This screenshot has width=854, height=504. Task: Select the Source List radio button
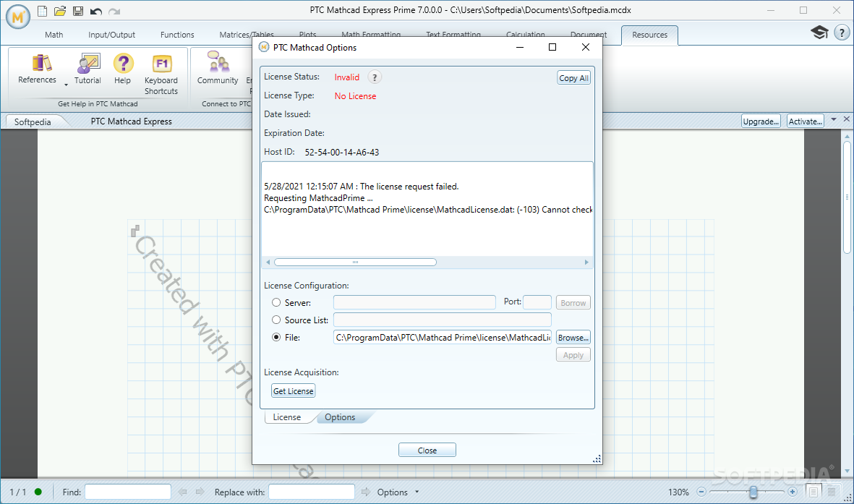(276, 320)
